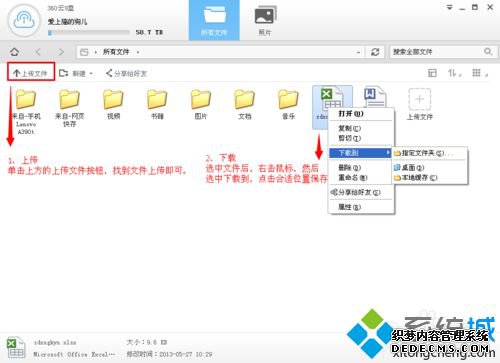Choose 本地缓存 in the download submenu
Viewport: 500px width, 363px height.
(430, 178)
